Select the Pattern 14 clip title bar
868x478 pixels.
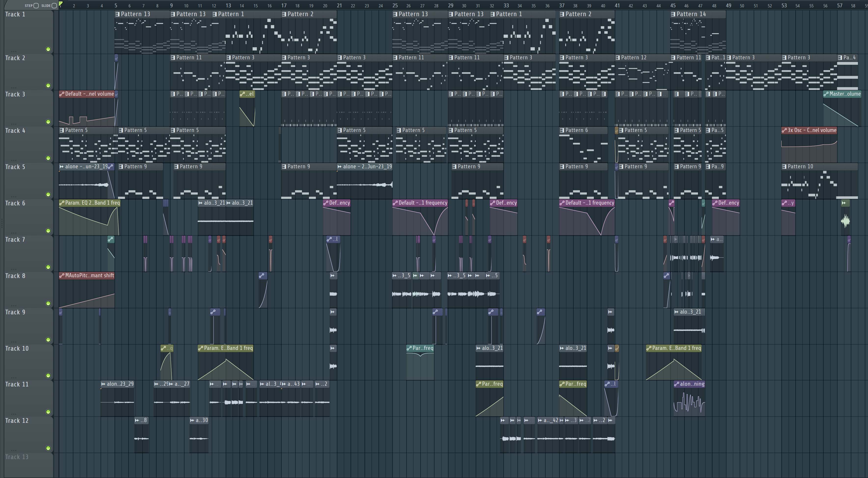(698, 14)
